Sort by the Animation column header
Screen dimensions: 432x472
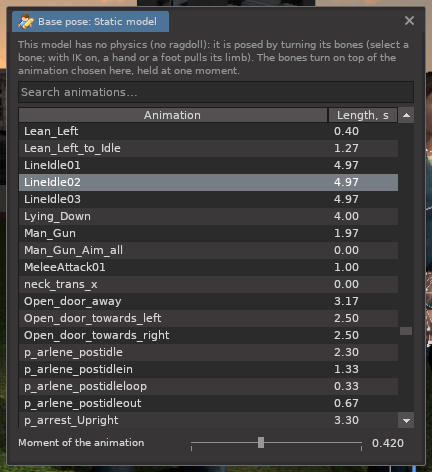[173, 115]
